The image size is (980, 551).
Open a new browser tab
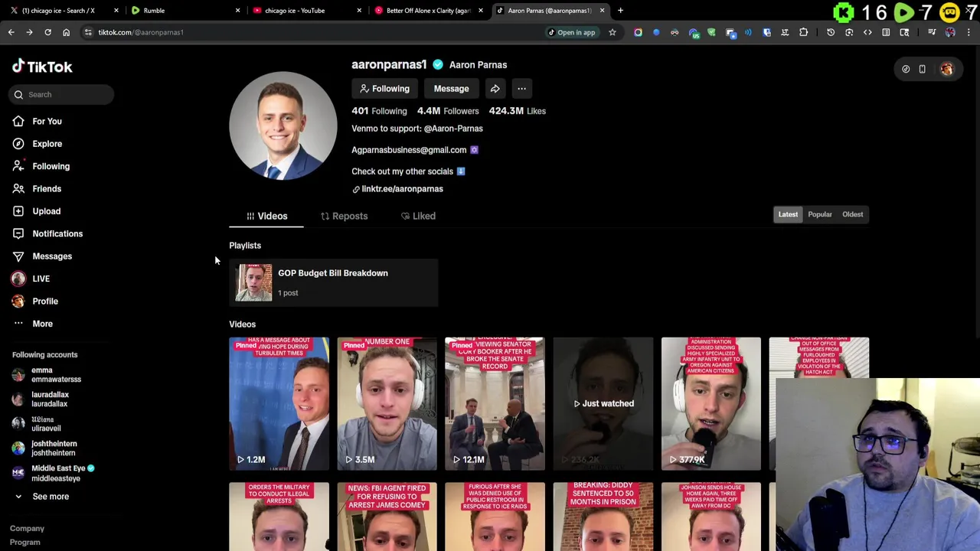(620, 11)
